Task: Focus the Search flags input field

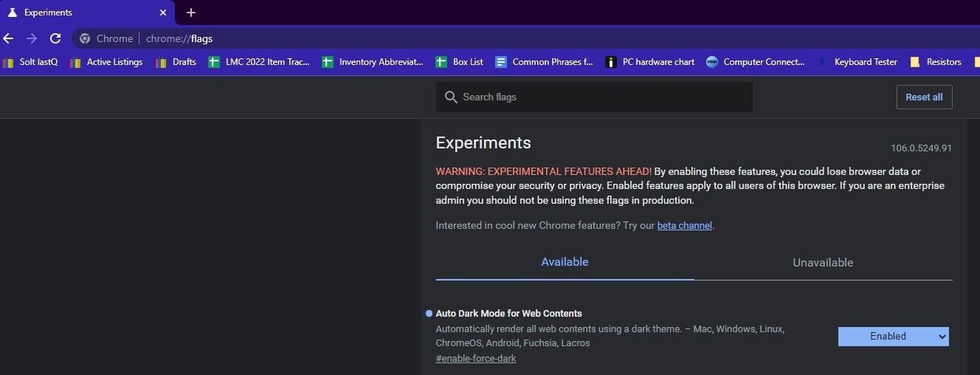Action: point(601,97)
